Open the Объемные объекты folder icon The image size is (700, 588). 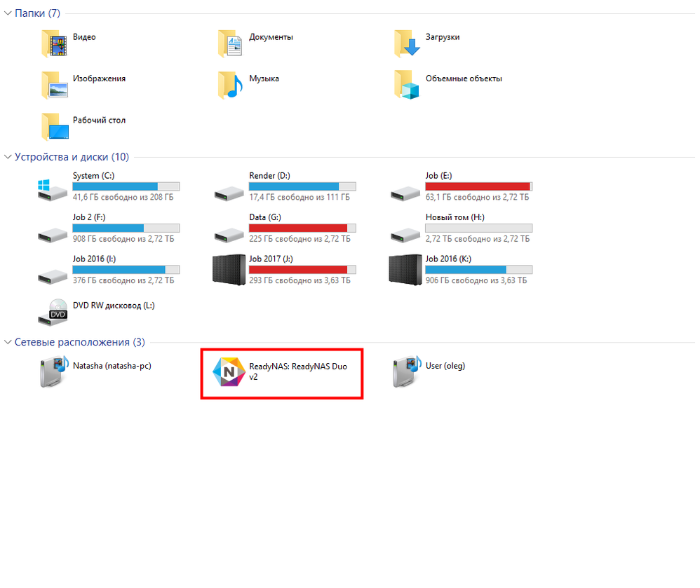tap(407, 86)
